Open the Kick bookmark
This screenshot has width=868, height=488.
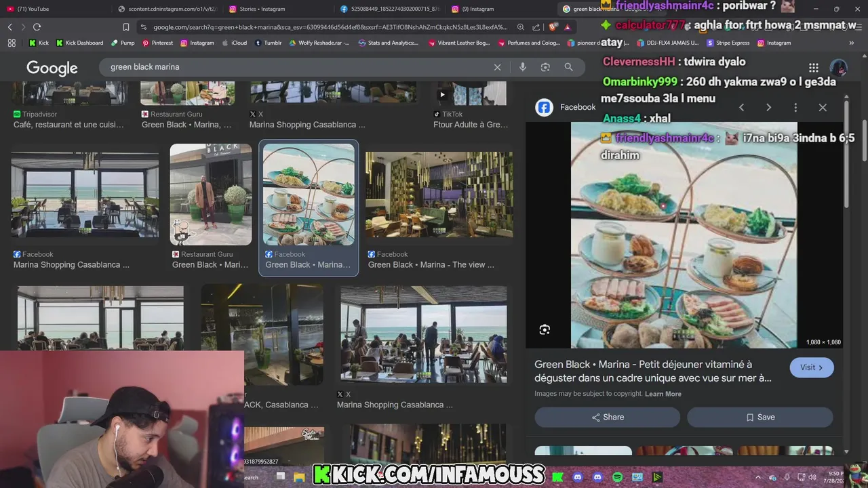[x=39, y=43]
